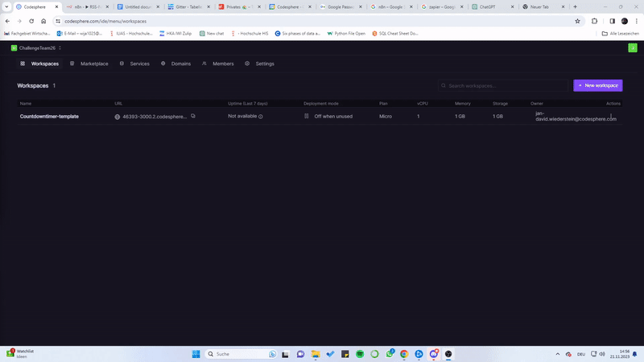Go to the Domains tab
The height and width of the screenshot is (362, 644).
tap(176, 64)
